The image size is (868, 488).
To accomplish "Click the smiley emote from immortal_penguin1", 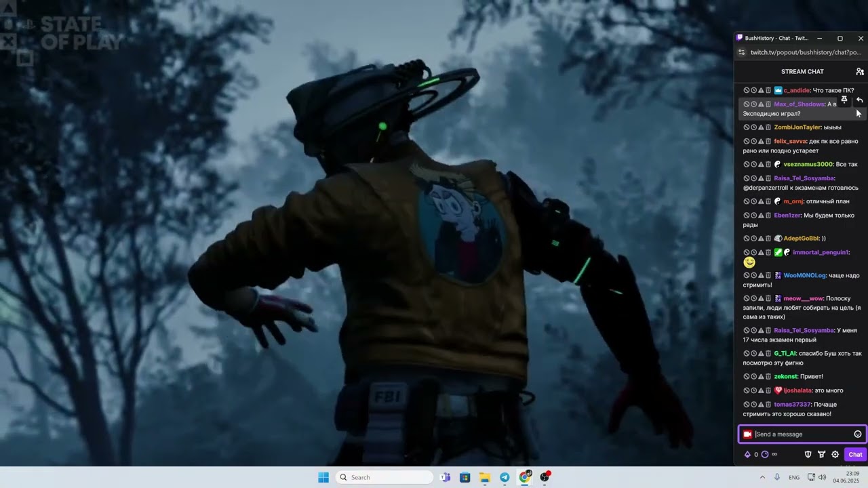I will click(749, 262).
